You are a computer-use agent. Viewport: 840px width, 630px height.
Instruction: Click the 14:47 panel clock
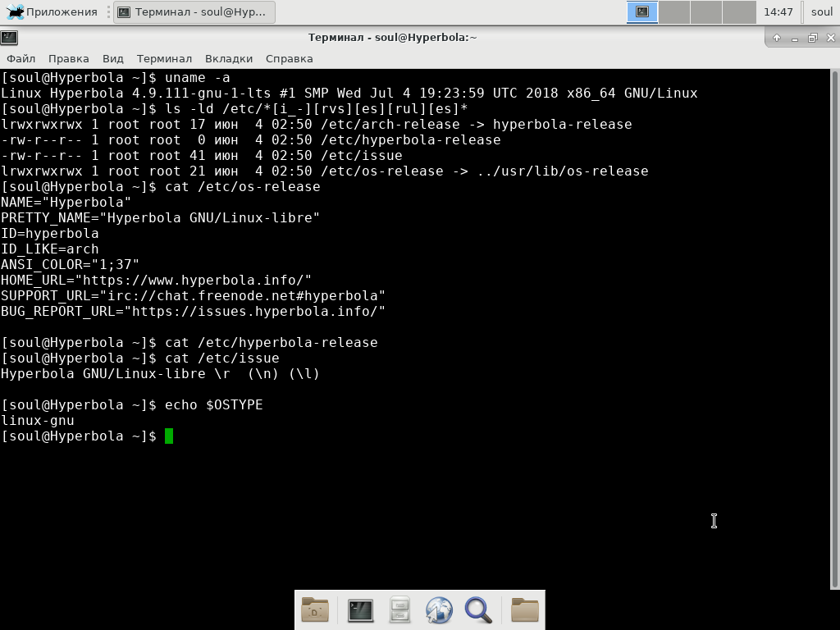pos(778,11)
